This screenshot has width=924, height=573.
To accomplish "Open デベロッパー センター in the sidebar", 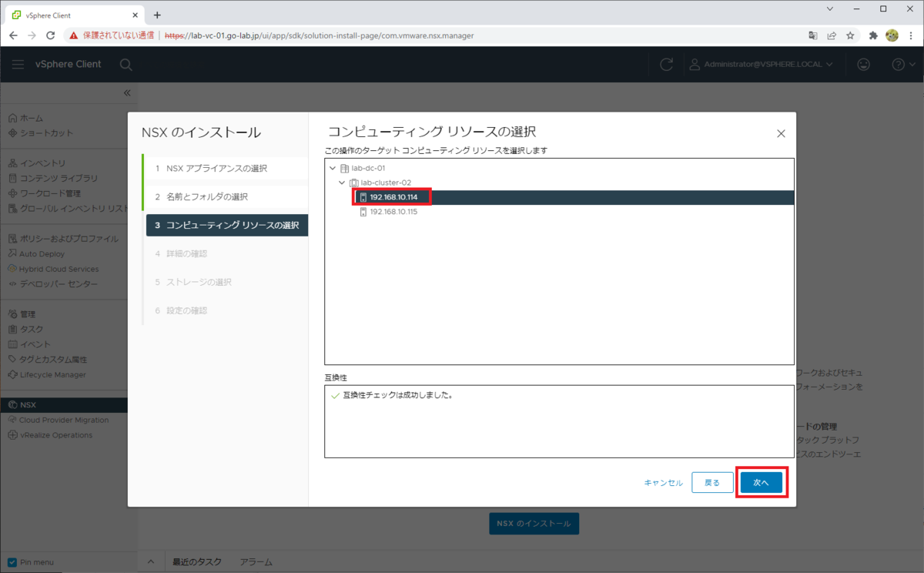I will (59, 283).
